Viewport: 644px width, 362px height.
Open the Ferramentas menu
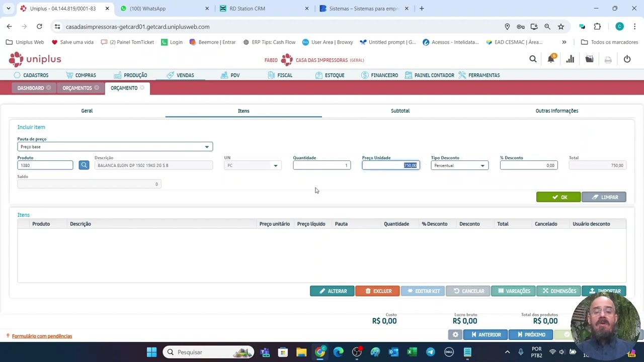pyautogui.click(x=479, y=75)
